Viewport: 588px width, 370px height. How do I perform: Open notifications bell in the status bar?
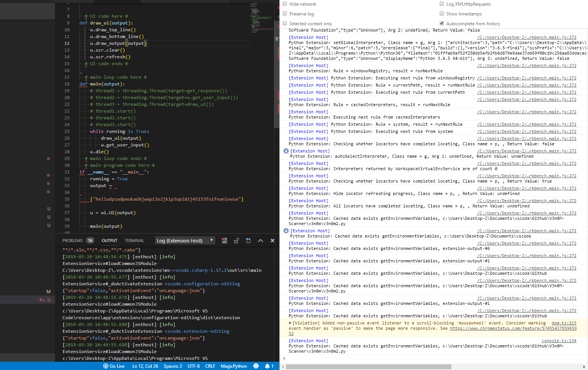click(269, 366)
